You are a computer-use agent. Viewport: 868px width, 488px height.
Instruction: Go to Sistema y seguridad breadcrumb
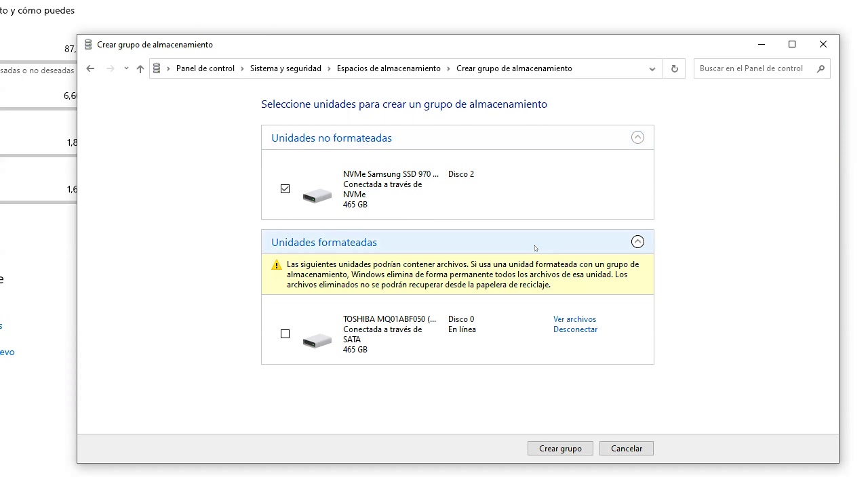[285, 68]
